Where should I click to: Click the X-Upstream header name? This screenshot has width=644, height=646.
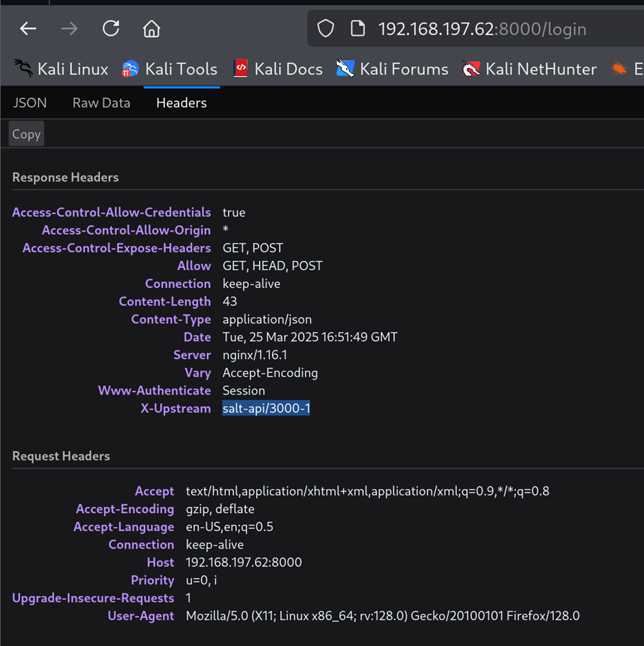coord(175,408)
